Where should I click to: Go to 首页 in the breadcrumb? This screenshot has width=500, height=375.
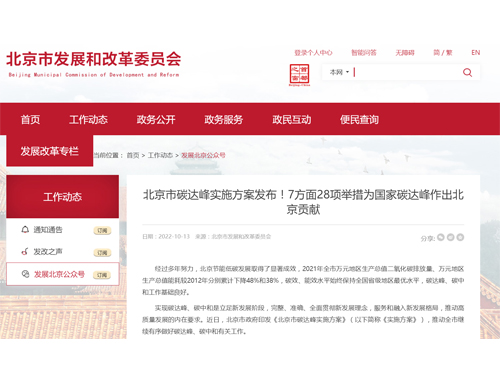[x=133, y=155]
